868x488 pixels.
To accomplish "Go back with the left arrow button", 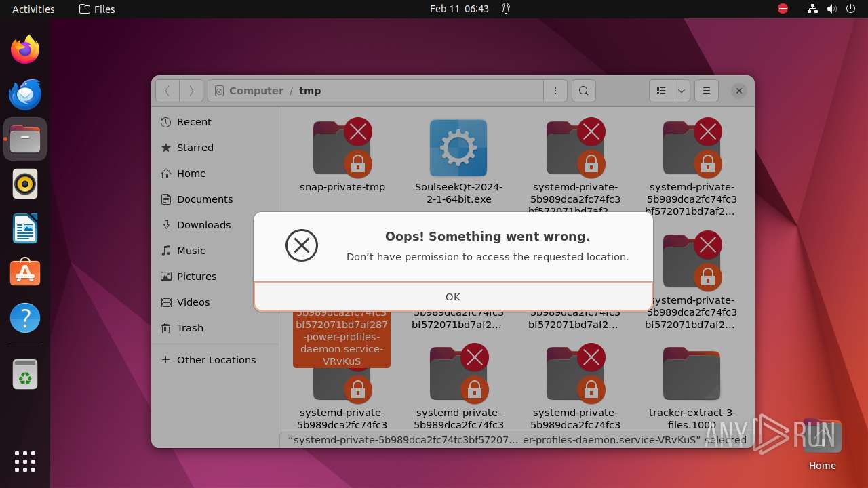I will tap(167, 91).
